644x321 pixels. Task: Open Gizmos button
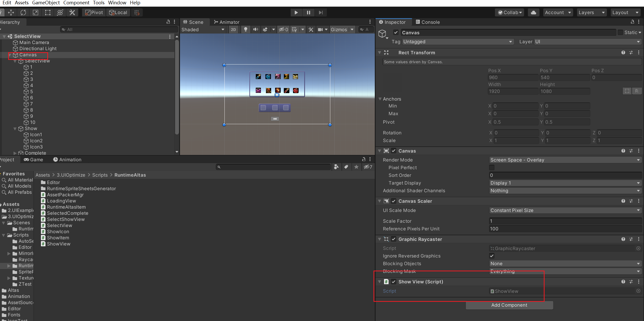(339, 29)
